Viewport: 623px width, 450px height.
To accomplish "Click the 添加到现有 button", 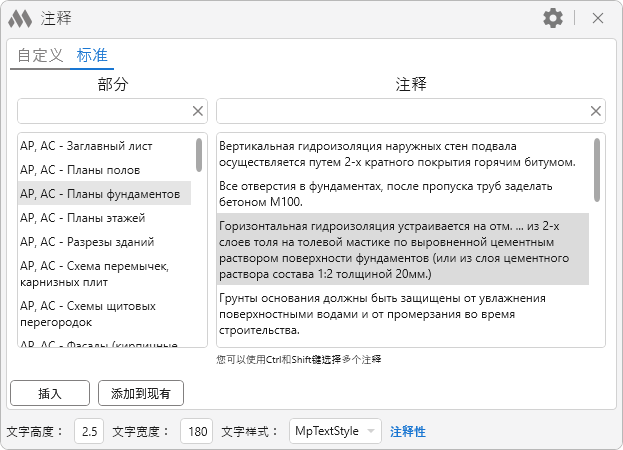I will [x=141, y=393].
